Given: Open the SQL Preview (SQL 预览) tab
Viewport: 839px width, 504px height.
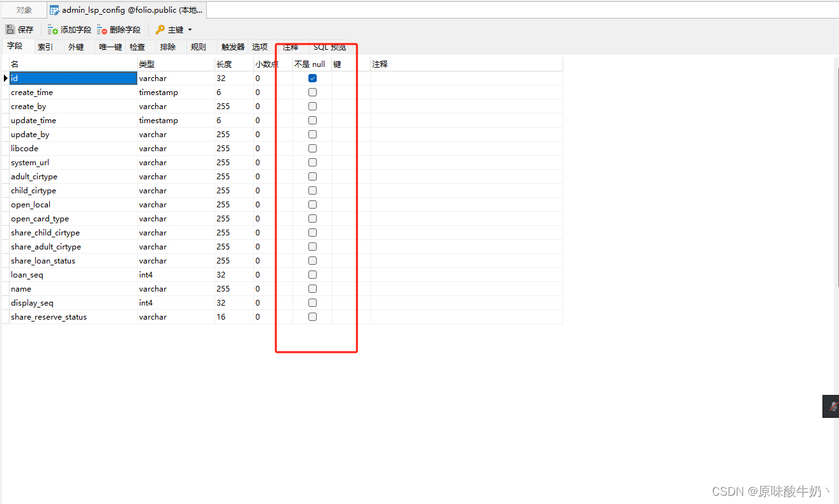Looking at the screenshot, I should tap(330, 47).
